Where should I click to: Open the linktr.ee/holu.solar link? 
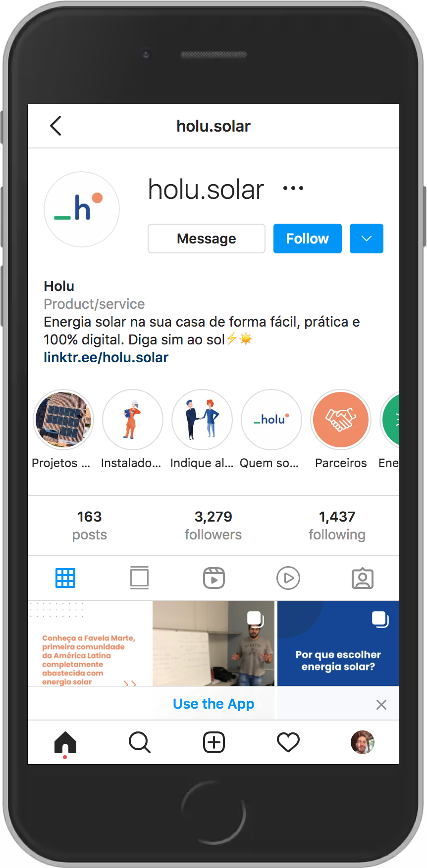(x=106, y=357)
